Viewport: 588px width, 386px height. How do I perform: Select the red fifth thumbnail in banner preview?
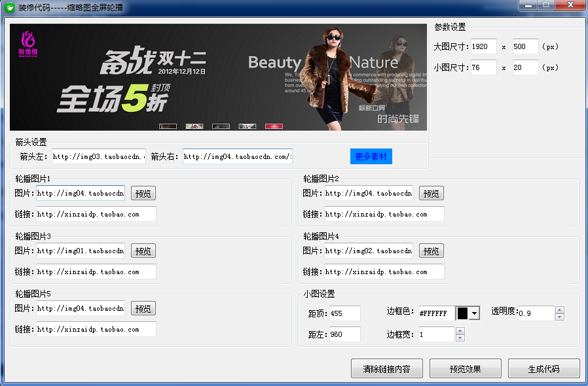pyautogui.click(x=274, y=126)
